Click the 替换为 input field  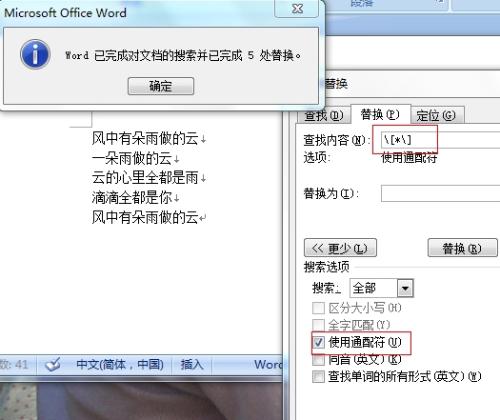click(x=440, y=193)
